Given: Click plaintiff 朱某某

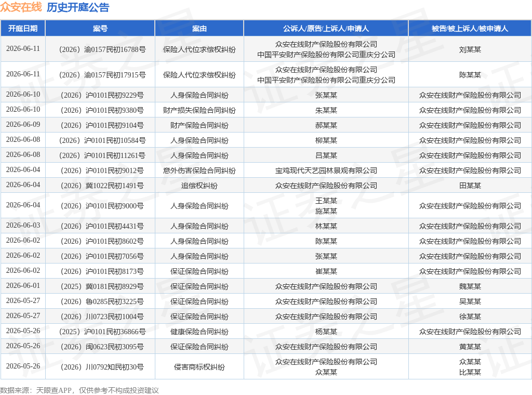Looking at the screenshot, I should (x=326, y=110).
